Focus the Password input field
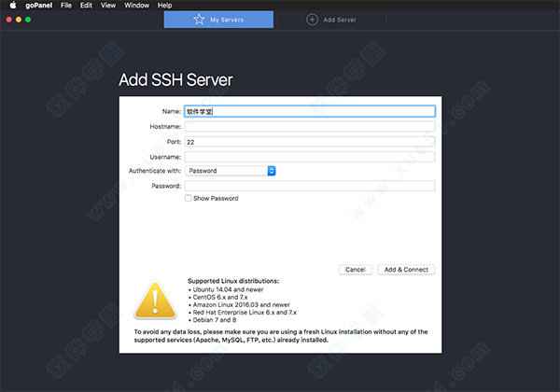Viewport: 560px width, 392px height. [310, 186]
